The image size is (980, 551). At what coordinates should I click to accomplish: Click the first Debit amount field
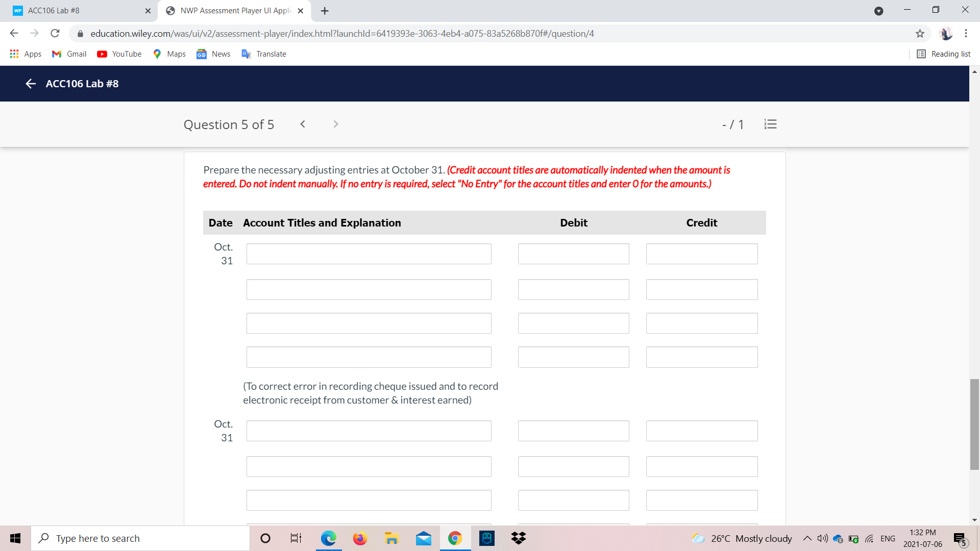(573, 254)
